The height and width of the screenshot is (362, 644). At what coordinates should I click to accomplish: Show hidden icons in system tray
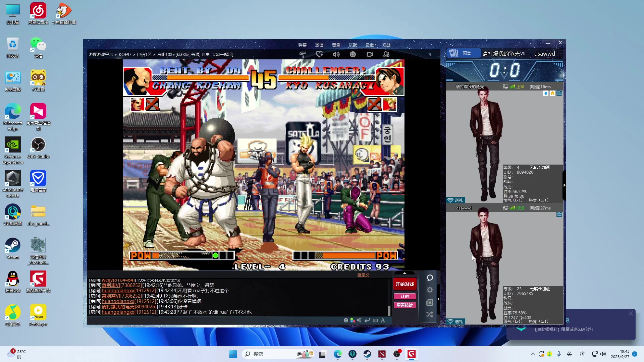[x=533, y=354]
